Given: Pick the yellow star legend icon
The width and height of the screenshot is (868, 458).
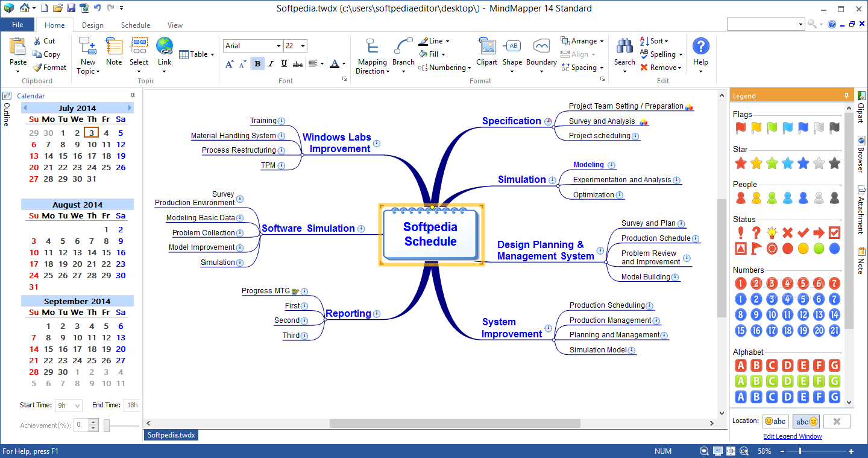Looking at the screenshot, I should 756,163.
